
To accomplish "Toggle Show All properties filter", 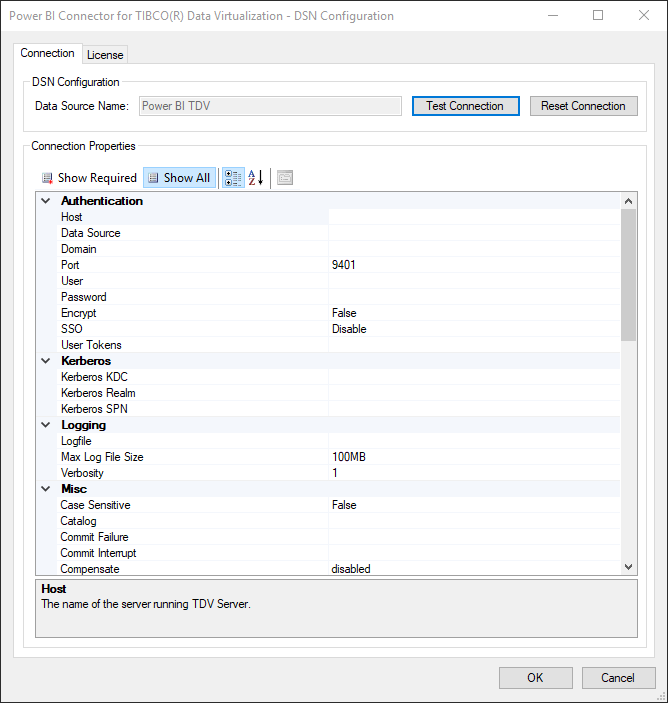I will [x=179, y=178].
